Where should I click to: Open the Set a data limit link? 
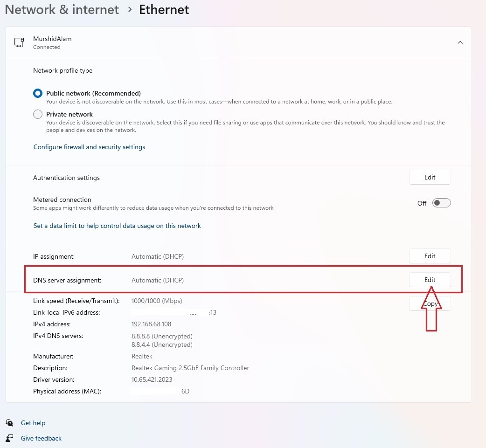[x=117, y=226]
